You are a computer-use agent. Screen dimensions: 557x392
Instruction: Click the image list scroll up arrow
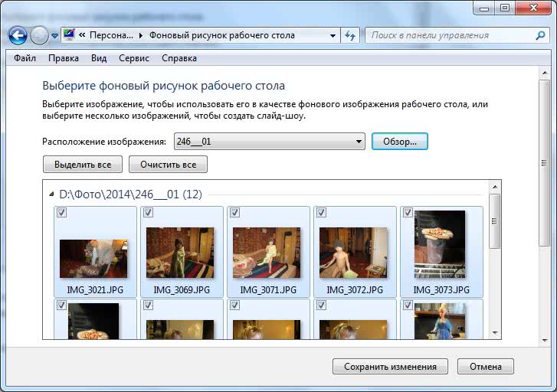pos(495,186)
